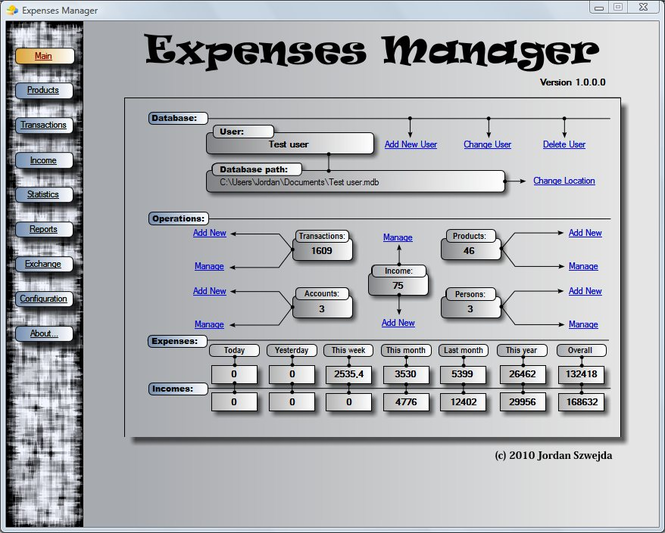Image resolution: width=665 pixels, height=533 pixels.
Task: Change the database location via link
Action: (563, 181)
